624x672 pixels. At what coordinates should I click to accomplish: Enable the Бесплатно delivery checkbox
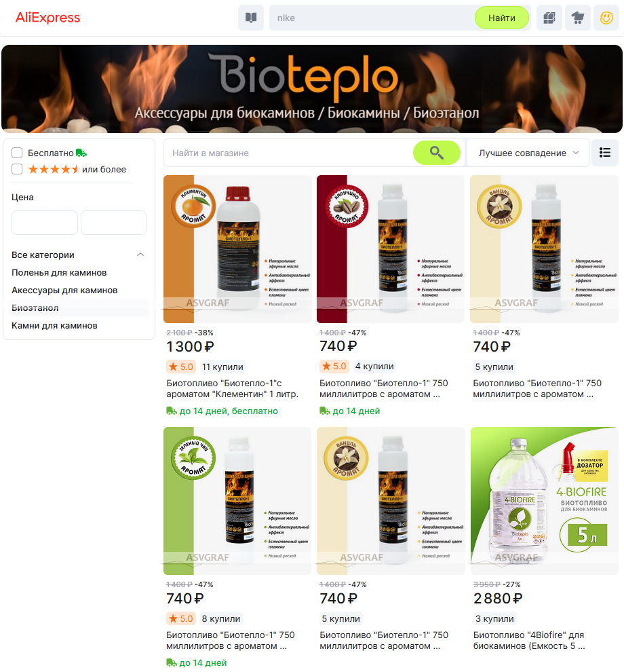(x=17, y=153)
